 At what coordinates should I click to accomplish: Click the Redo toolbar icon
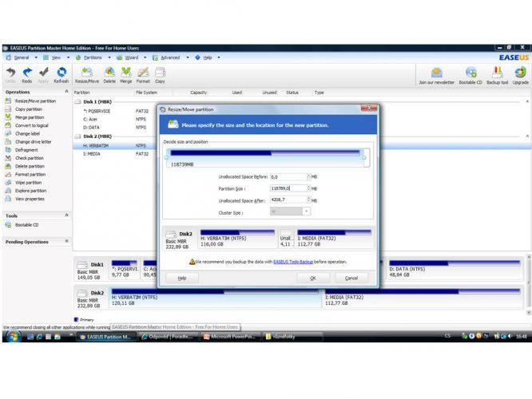tap(27, 75)
